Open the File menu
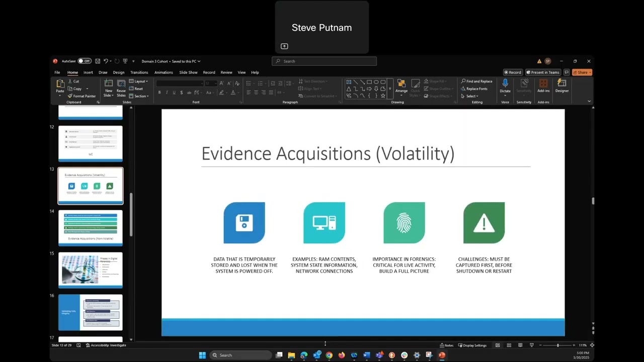The width and height of the screenshot is (644, 362). coord(57,72)
